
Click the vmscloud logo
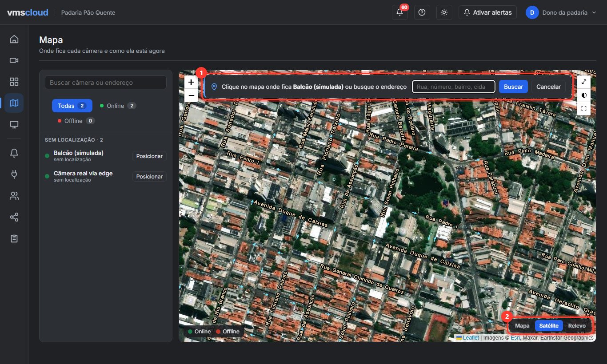pyautogui.click(x=28, y=12)
